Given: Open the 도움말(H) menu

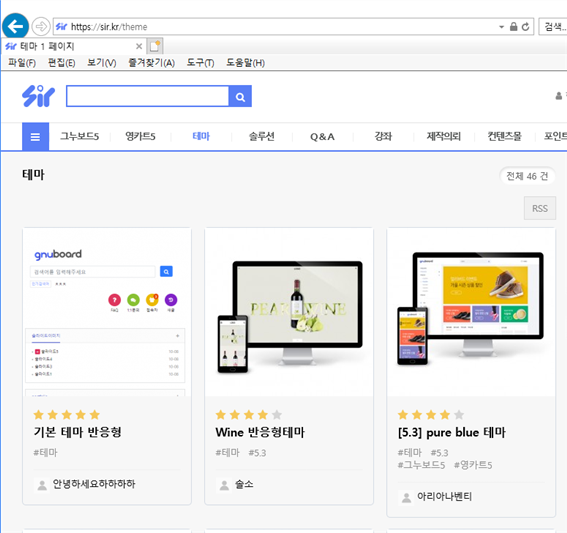Looking at the screenshot, I should (x=245, y=63).
